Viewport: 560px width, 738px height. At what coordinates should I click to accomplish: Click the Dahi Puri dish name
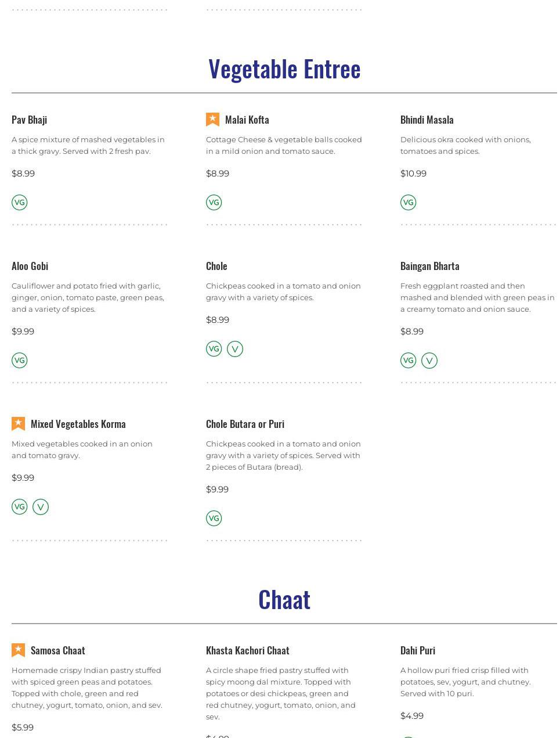click(418, 650)
